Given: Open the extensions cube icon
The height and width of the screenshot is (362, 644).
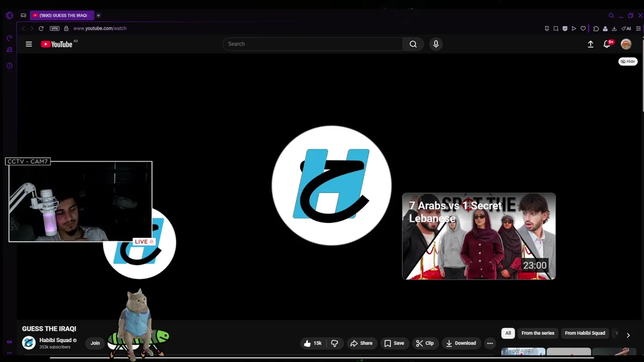Looking at the screenshot, I should [596, 29].
